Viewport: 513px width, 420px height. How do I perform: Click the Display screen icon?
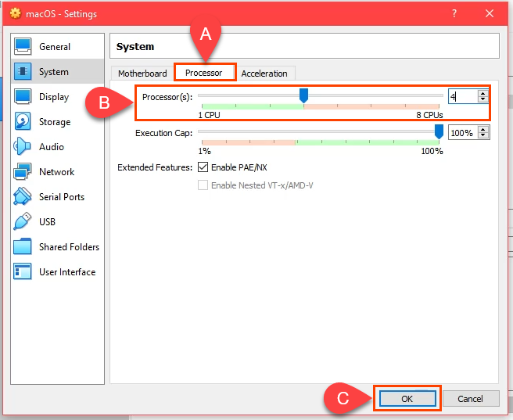23,96
